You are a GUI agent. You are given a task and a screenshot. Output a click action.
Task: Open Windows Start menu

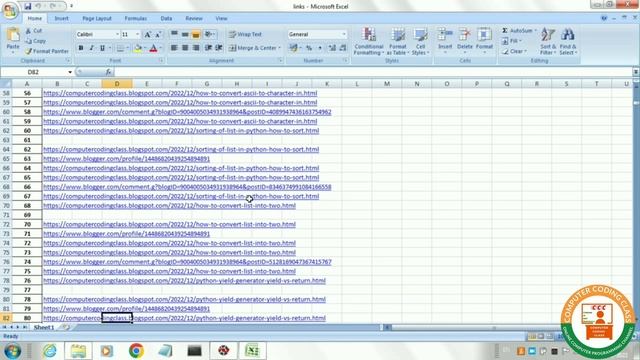click(x=12, y=351)
